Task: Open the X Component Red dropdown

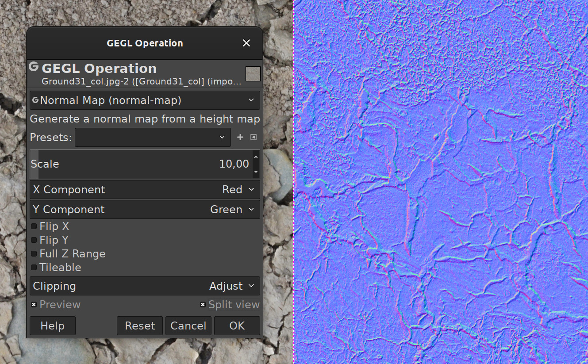Action: pyautogui.click(x=145, y=190)
